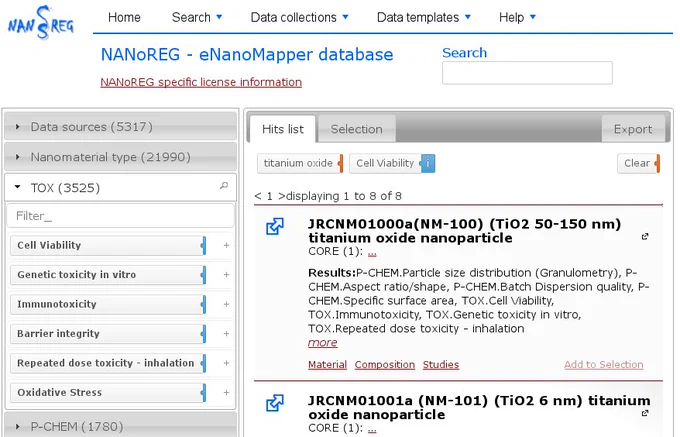
Task: Go to previous results page arrow
Action: (x=258, y=196)
